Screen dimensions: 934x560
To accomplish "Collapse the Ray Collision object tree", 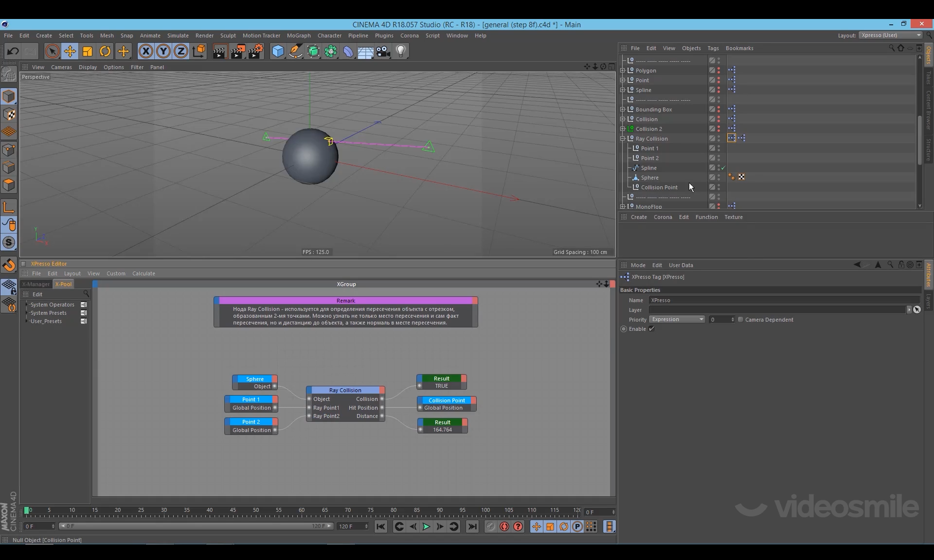I will (x=623, y=139).
